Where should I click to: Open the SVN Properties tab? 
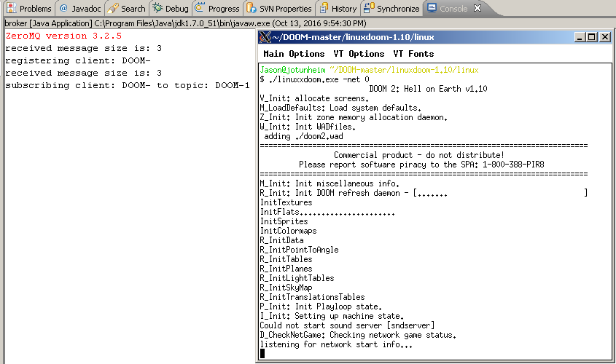click(x=279, y=8)
